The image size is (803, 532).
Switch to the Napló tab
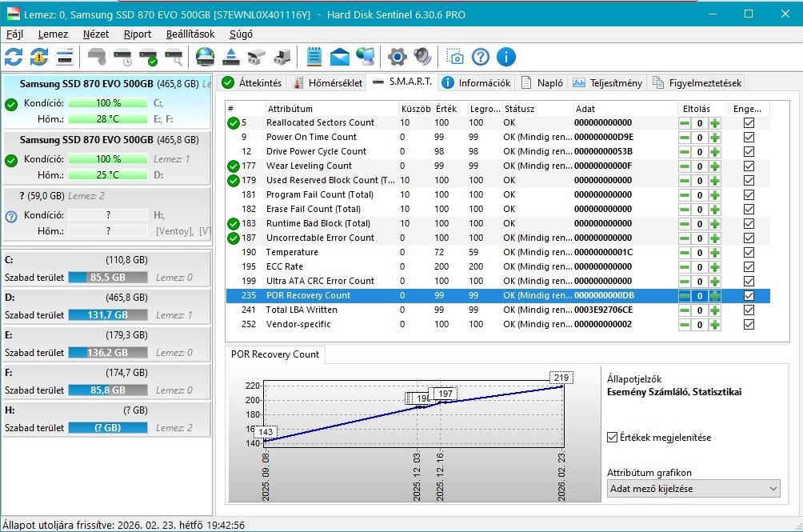coord(541,83)
